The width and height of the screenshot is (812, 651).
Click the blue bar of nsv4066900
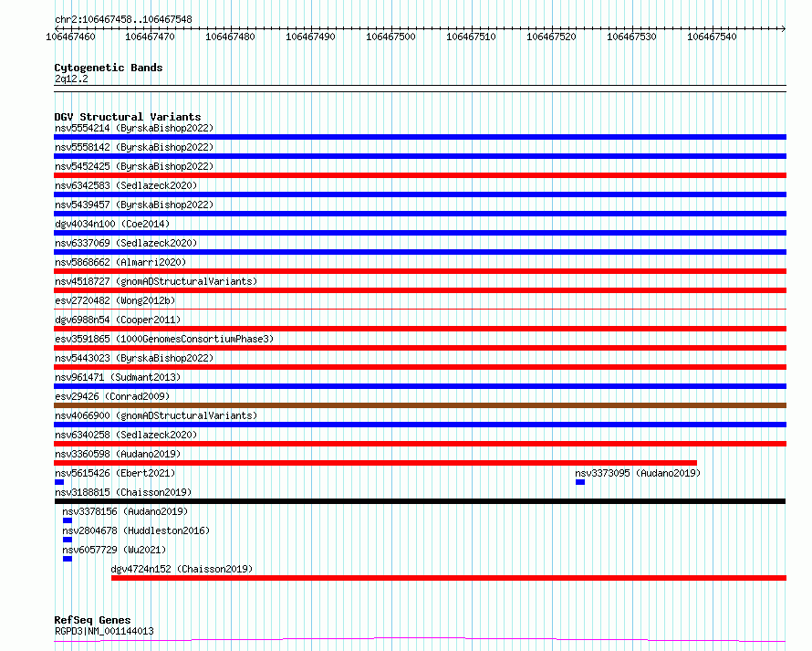pos(420,425)
